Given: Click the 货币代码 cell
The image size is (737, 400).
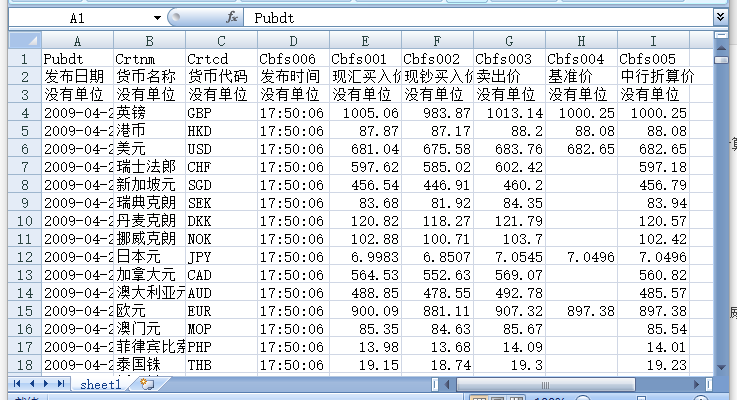Looking at the screenshot, I should click(221, 77).
